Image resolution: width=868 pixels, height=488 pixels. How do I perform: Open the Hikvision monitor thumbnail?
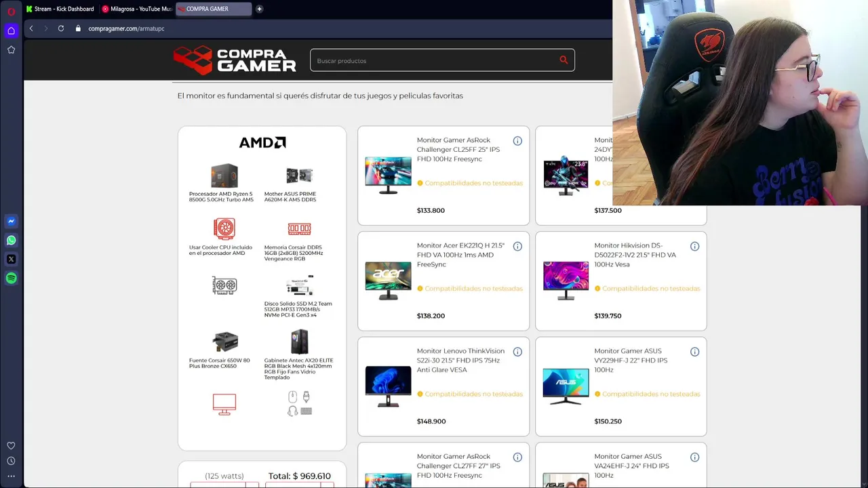tap(566, 281)
